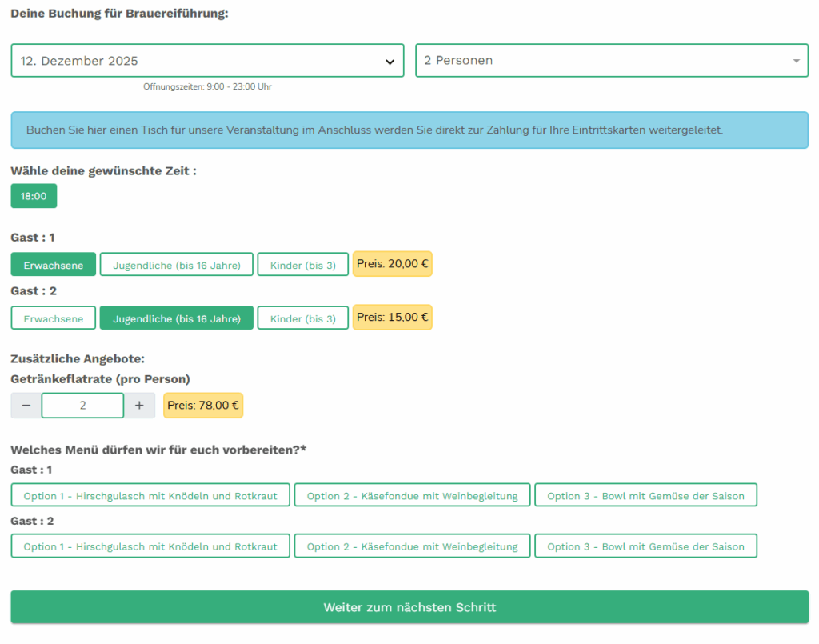Pick Bowl mit Gemüse for Gast 1

coord(645,495)
